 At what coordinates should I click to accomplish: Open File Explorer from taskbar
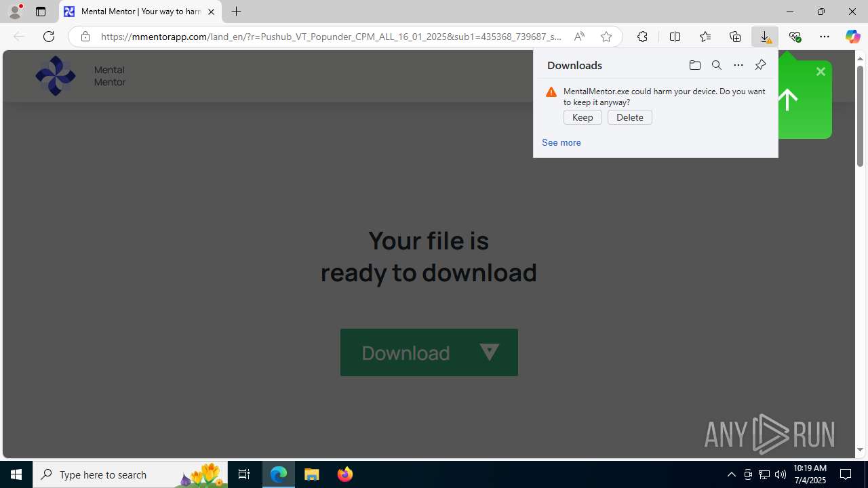coord(312,474)
